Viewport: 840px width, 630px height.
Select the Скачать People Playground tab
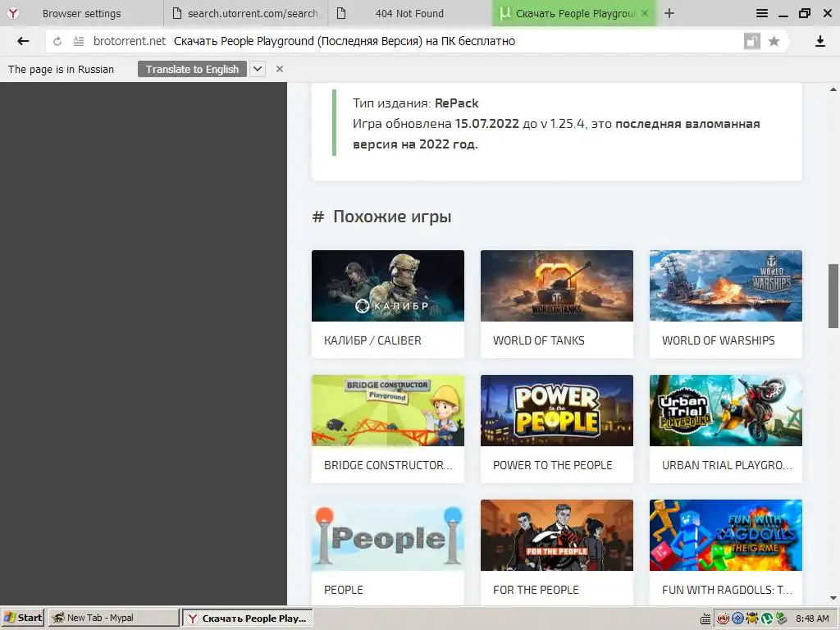pos(573,13)
